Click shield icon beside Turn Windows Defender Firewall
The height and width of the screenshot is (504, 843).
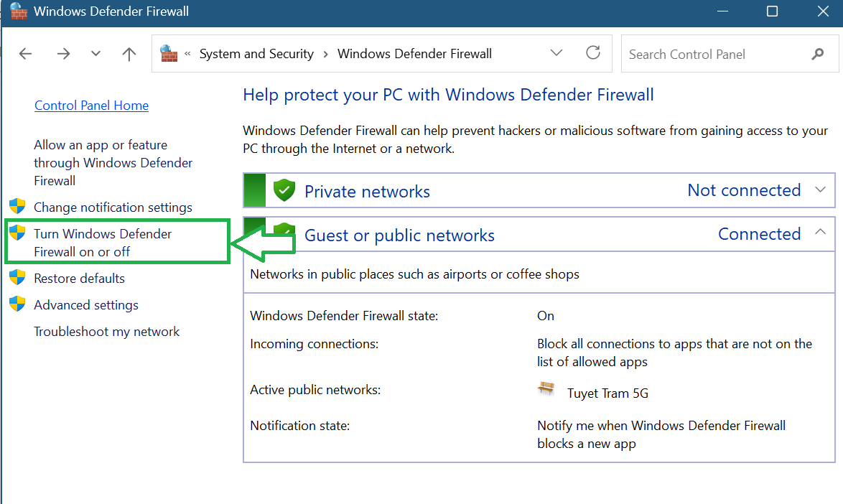17,233
